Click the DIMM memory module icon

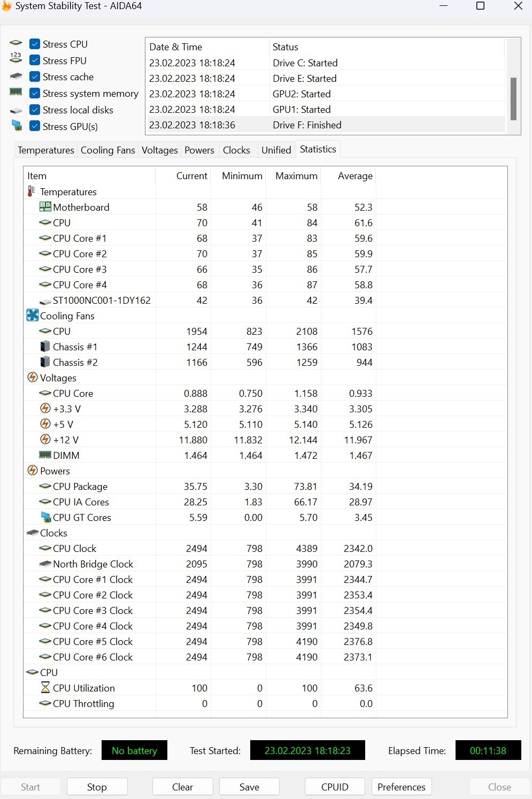[x=45, y=455]
